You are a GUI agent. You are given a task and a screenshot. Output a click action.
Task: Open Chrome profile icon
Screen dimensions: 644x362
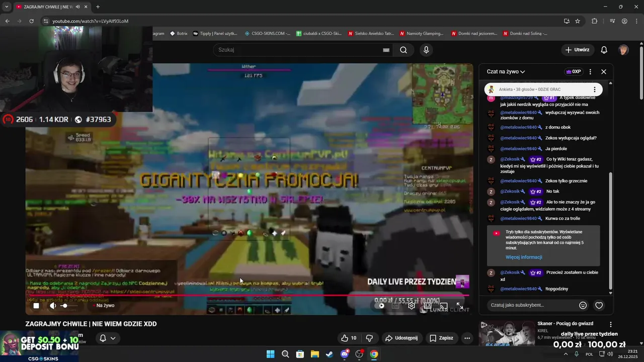(624, 21)
